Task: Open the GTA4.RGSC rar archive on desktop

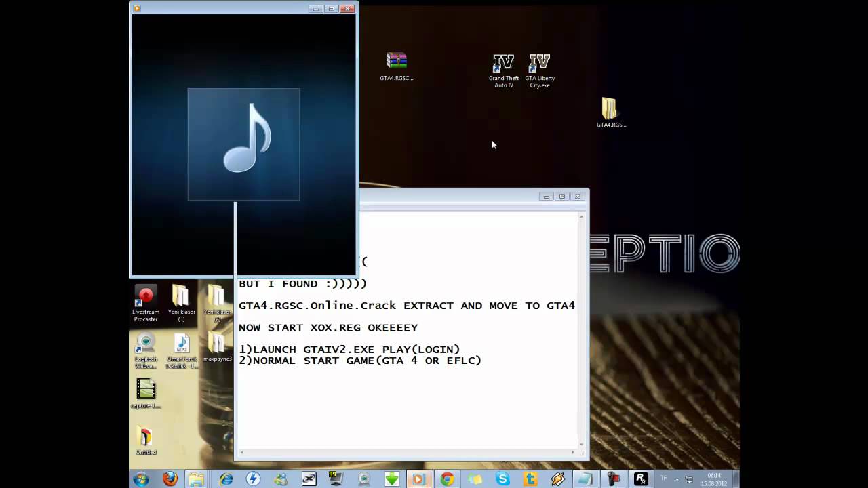Action: pyautogui.click(x=397, y=66)
